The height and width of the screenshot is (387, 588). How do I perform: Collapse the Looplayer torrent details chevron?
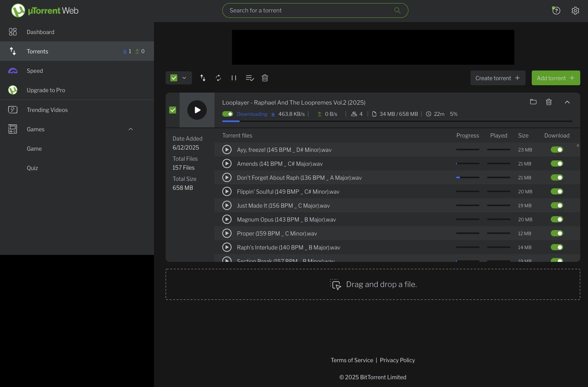click(567, 102)
